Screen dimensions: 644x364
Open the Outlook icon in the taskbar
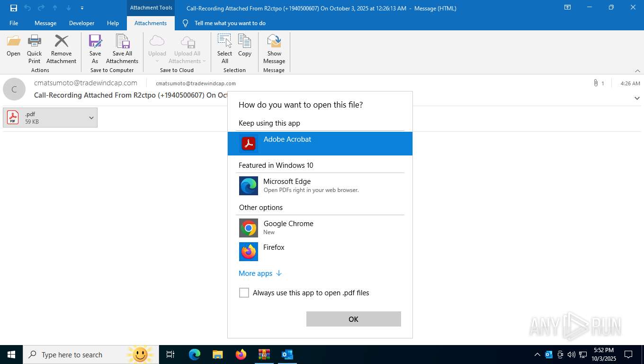click(287, 355)
